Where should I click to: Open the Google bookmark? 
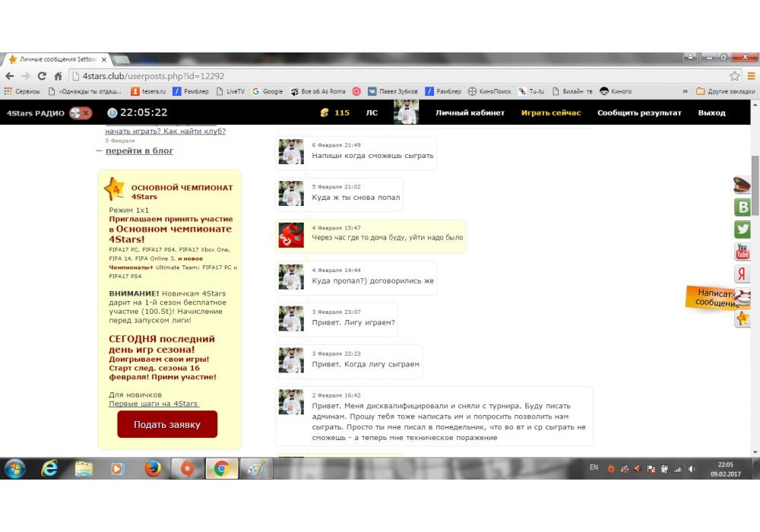(268, 91)
